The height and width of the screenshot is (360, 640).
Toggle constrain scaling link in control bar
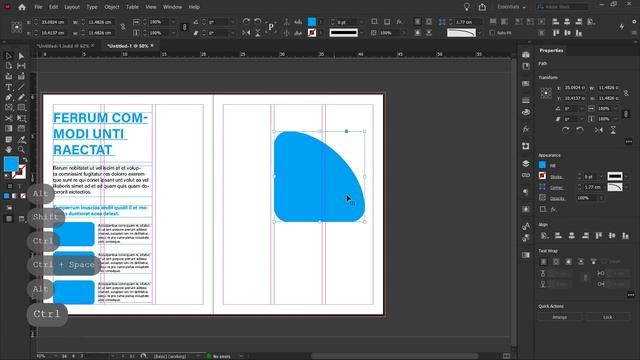click(184, 27)
